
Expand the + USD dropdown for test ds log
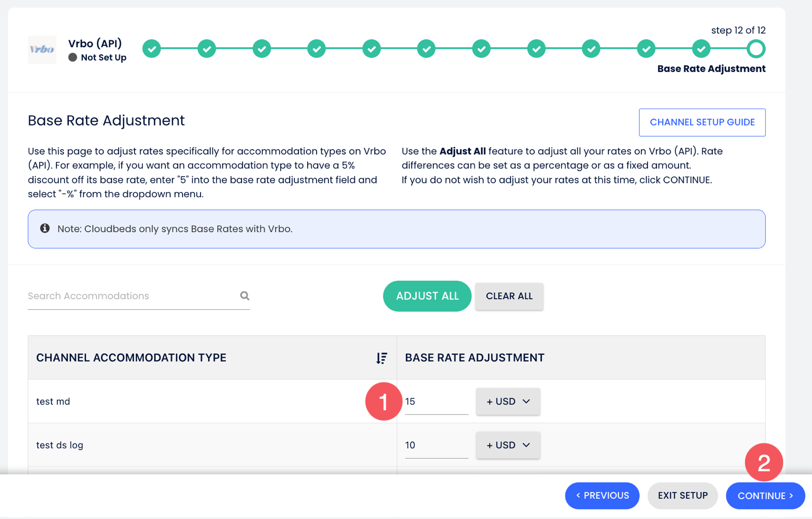507,445
